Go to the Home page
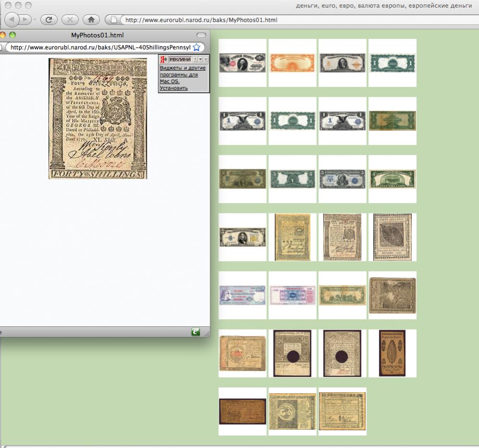 tap(91, 20)
